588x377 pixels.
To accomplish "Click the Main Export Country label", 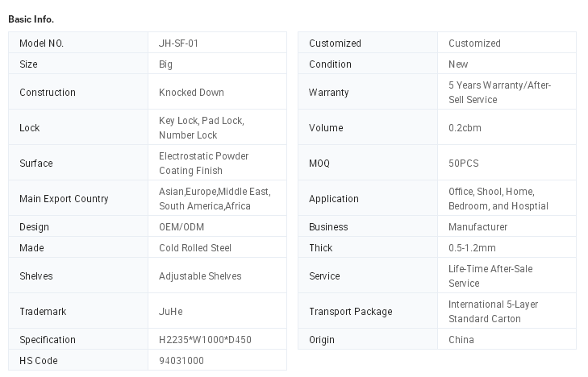I will click(x=64, y=199).
